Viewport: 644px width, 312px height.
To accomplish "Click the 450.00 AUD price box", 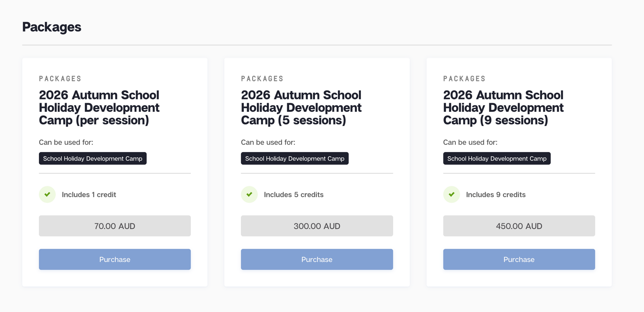I will (519, 226).
